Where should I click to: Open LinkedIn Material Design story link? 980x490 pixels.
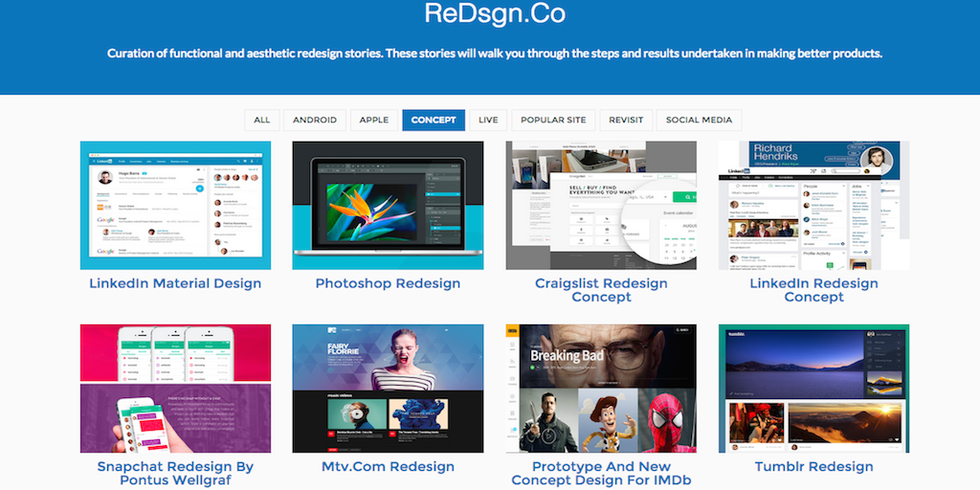tap(175, 283)
